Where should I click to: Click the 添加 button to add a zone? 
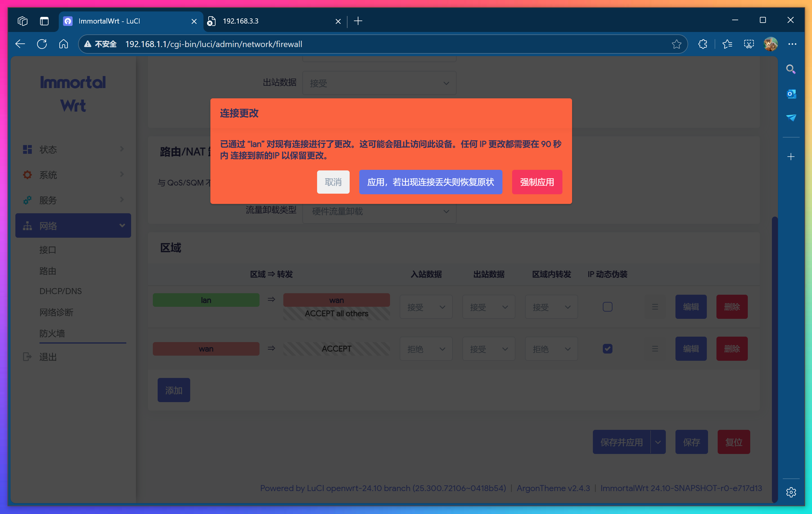click(x=174, y=390)
